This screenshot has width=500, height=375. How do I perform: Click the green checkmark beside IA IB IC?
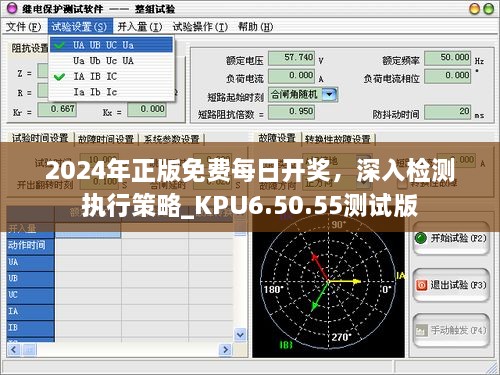click(59, 77)
